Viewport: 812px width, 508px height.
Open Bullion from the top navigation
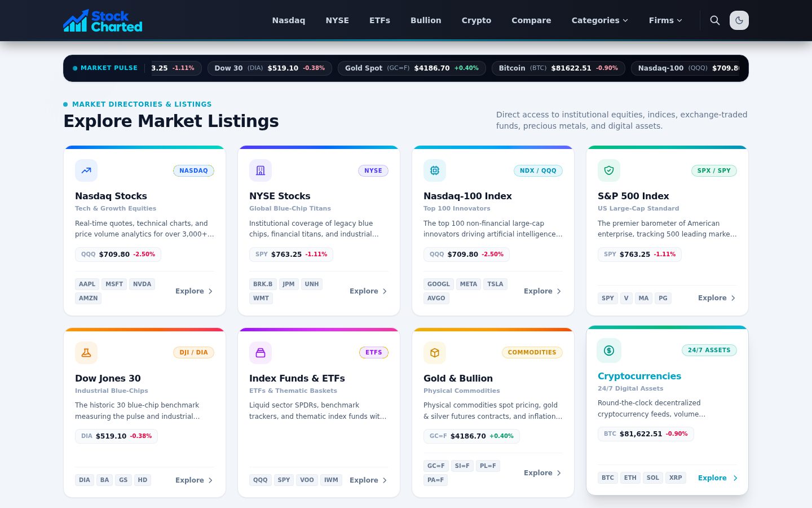[426, 20]
